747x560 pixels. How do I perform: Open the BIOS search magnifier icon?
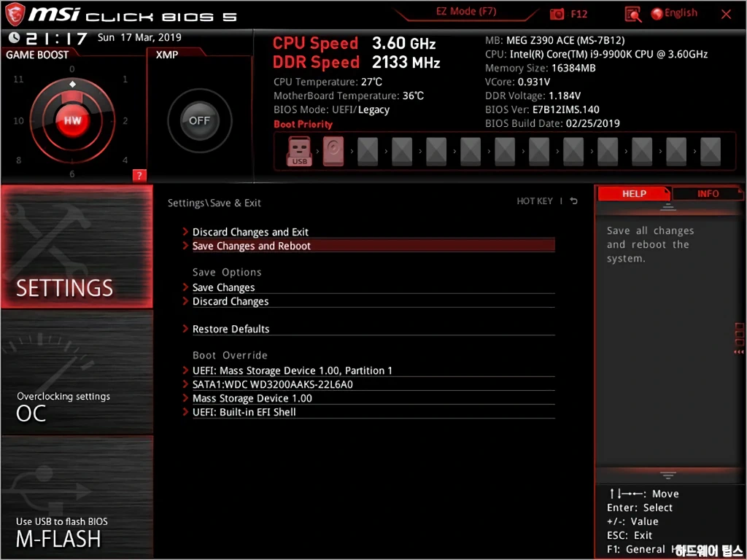click(x=632, y=15)
